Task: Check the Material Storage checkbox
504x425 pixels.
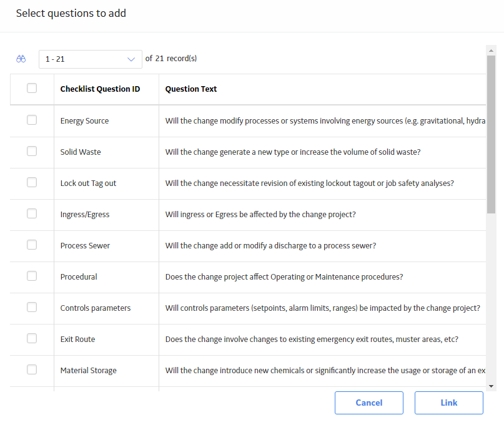Action: (32, 369)
